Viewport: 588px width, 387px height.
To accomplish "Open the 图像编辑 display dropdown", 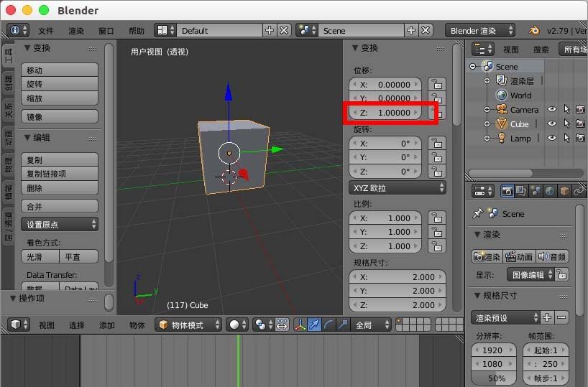I will [x=530, y=274].
